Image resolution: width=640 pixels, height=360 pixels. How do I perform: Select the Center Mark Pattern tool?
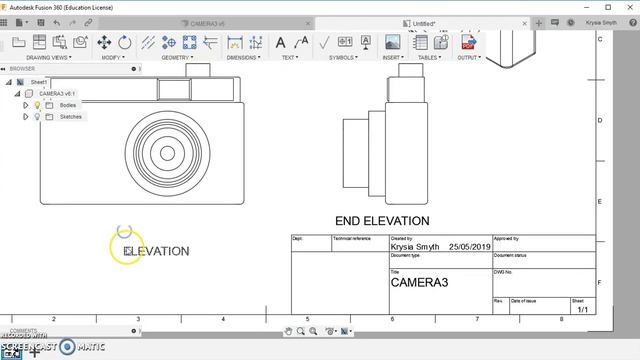click(189, 42)
